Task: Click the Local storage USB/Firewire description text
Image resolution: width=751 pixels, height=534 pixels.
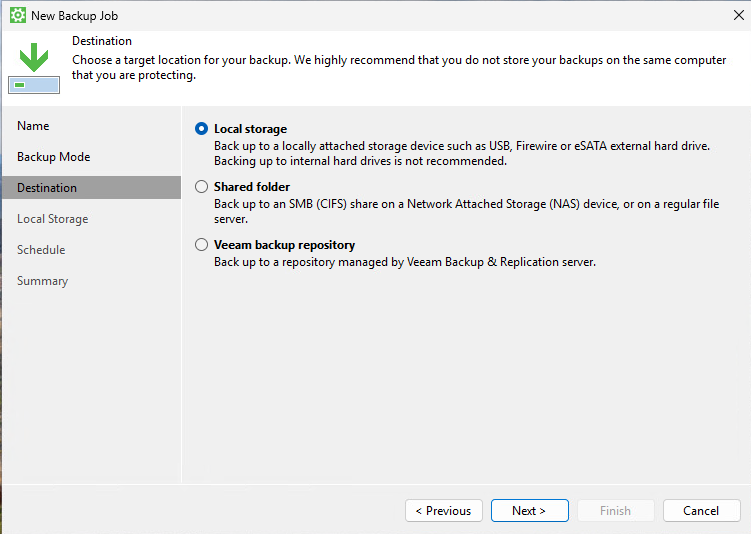Action: point(462,153)
